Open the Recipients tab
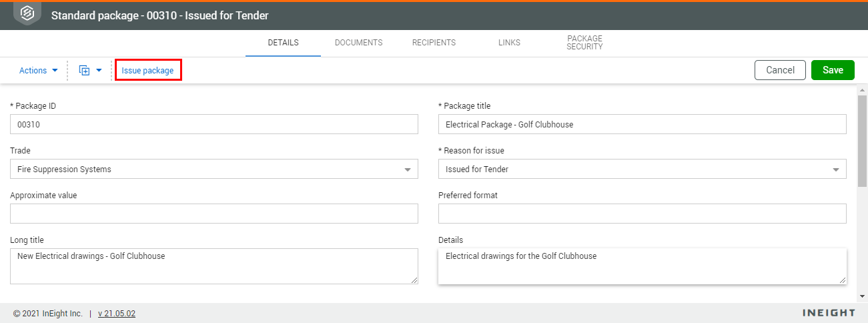This screenshot has width=868, height=323. 434,43
